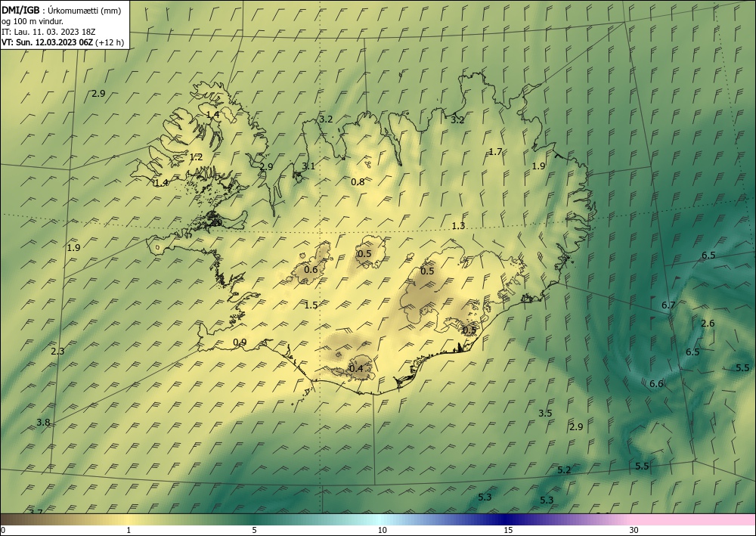Click the 'IT: Lau. 11. 03. 2023 18Z' line
756x536 pixels.
(x=48, y=32)
